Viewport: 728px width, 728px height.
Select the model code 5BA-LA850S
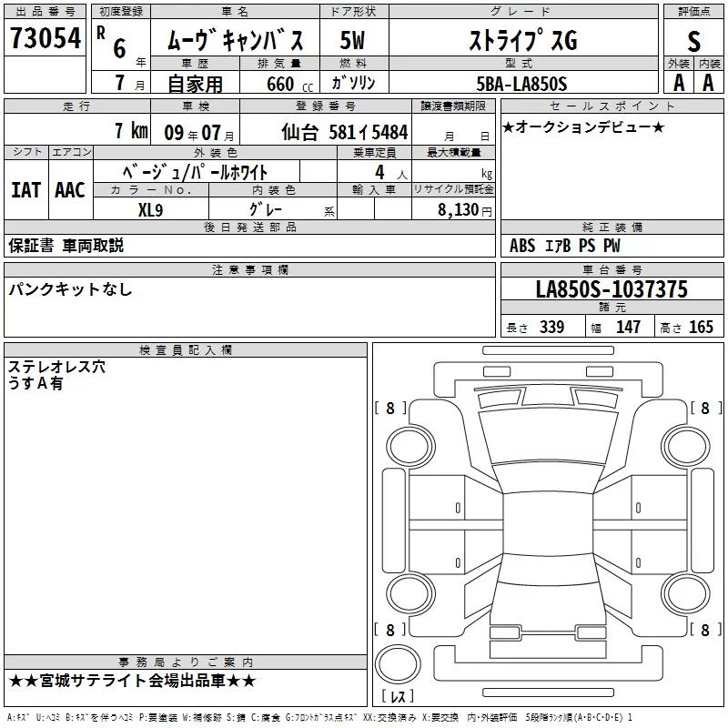pyautogui.click(x=521, y=84)
